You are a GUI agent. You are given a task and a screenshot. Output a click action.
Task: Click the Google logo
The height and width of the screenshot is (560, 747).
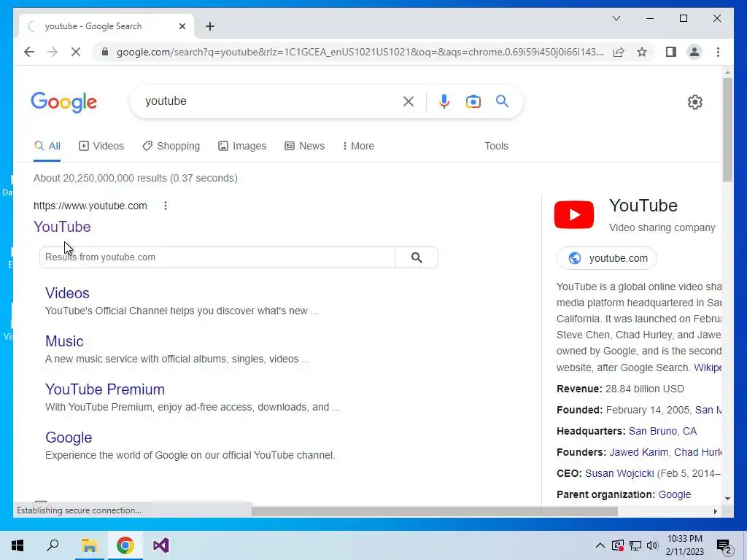tap(64, 102)
